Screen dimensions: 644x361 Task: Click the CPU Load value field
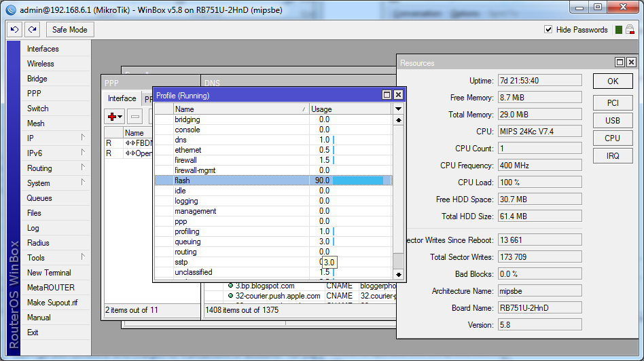[x=539, y=182]
